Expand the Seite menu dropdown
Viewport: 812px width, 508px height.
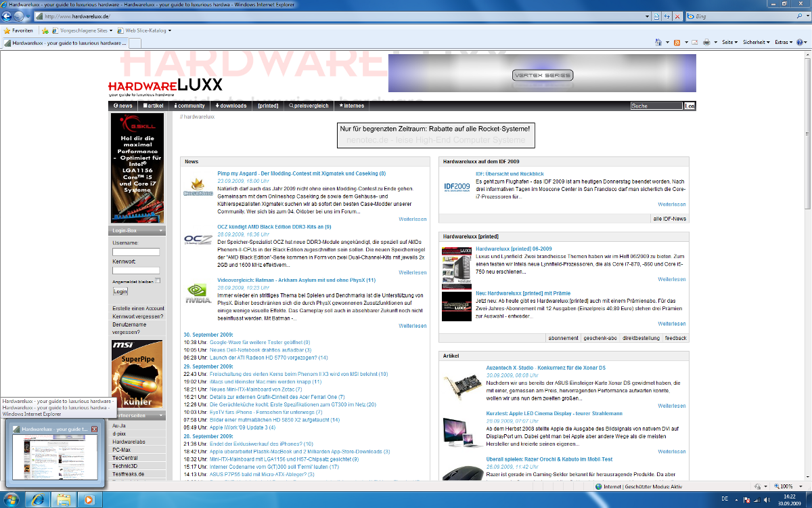(x=730, y=42)
